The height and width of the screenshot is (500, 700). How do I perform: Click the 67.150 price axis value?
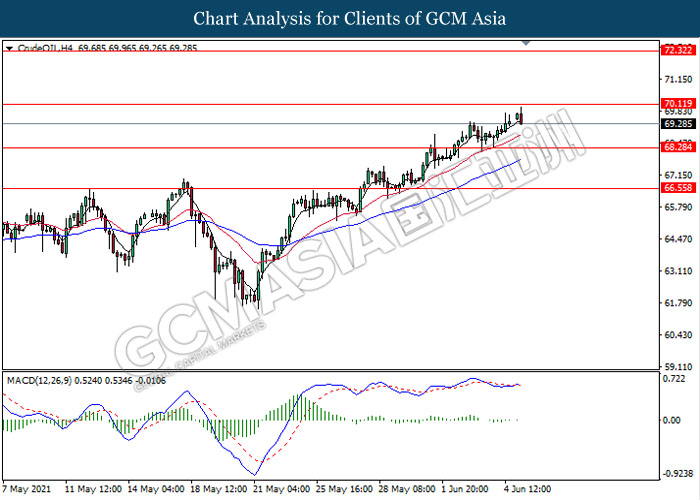point(678,175)
